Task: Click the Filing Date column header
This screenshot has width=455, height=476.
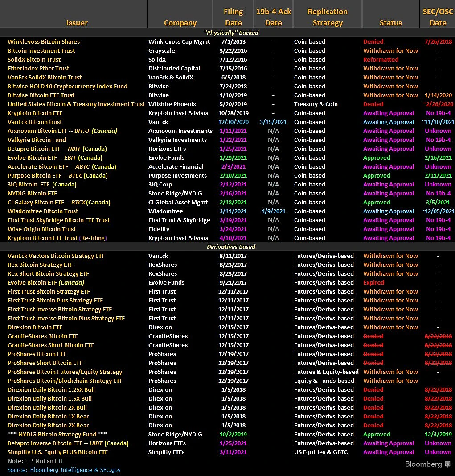Action: tap(233, 17)
